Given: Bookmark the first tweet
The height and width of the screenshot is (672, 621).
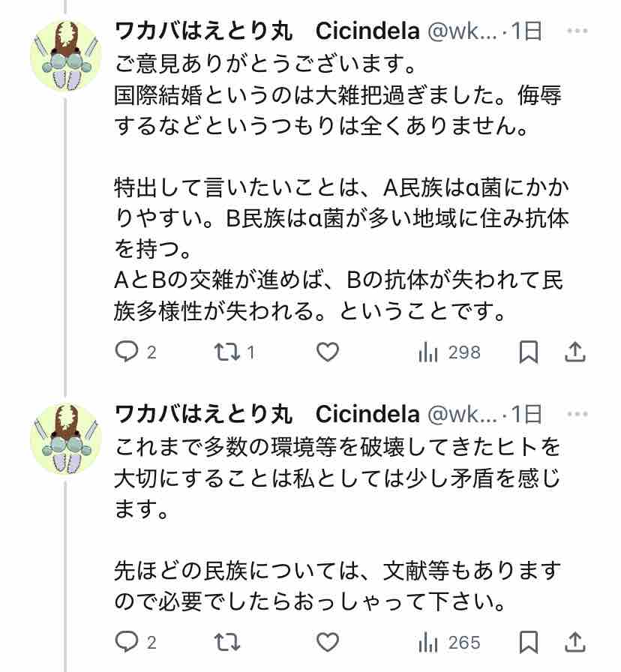Looking at the screenshot, I should tap(529, 352).
